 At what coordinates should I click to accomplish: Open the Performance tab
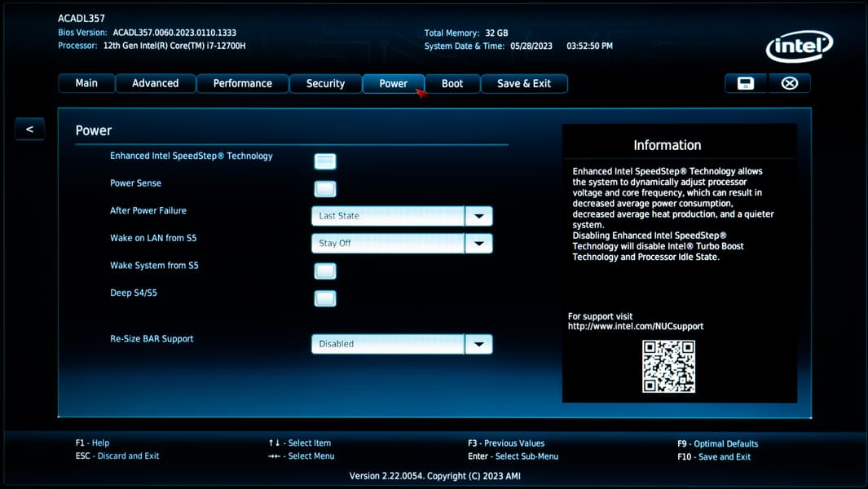tap(242, 83)
